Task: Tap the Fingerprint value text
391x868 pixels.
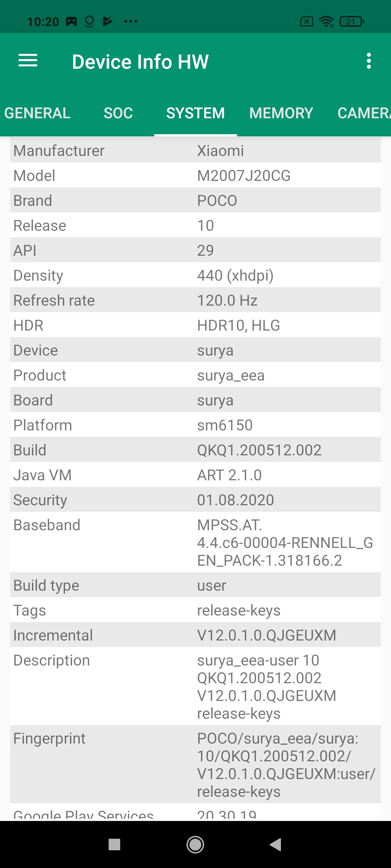Action: pyautogui.click(x=286, y=765)
